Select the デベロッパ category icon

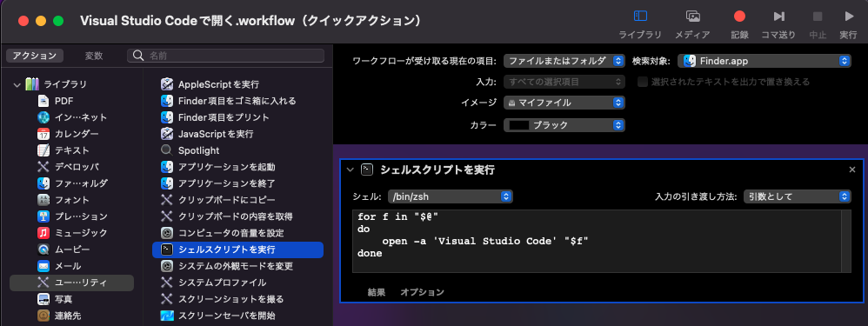[43, 167]
